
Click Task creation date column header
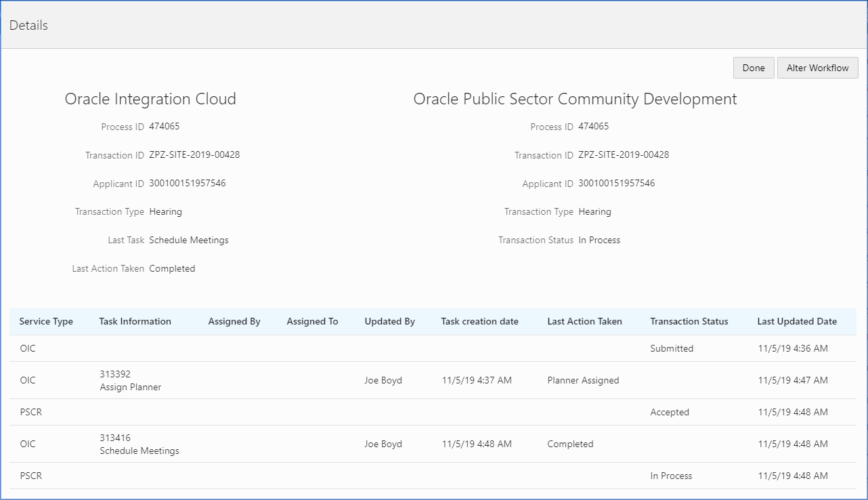click(479, 321)
